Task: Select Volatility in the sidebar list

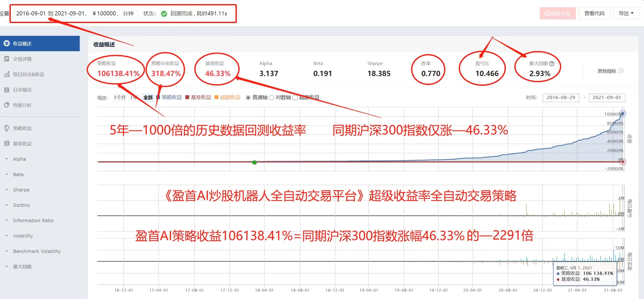Action: 23,236
